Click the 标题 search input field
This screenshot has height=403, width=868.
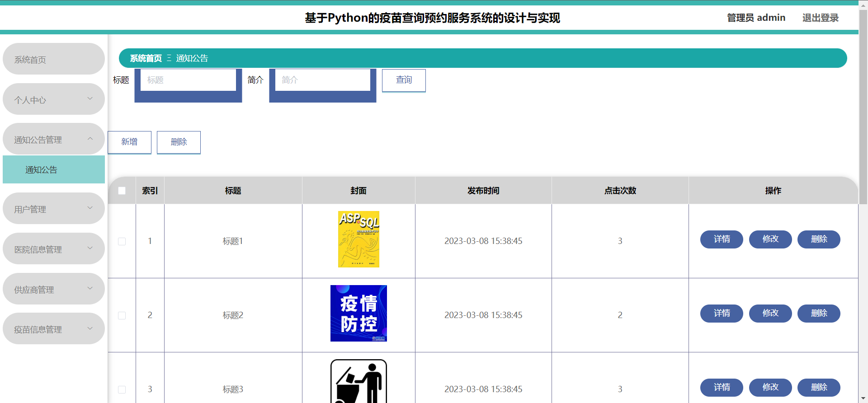coord(188,80)
